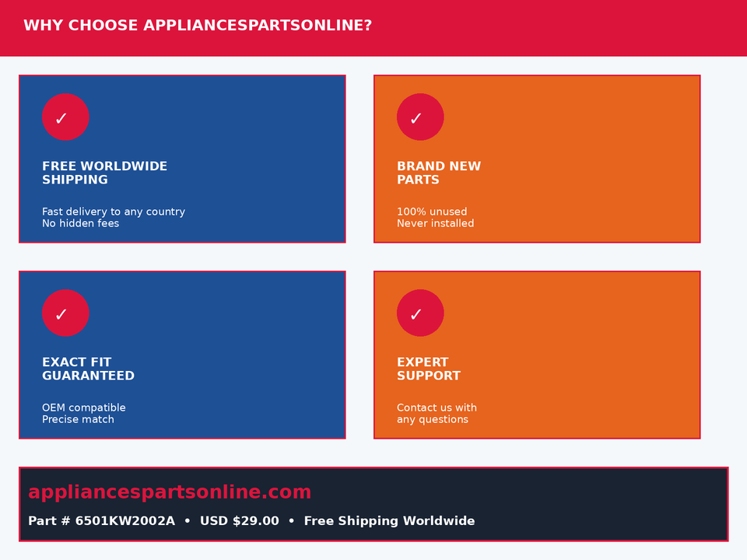The height and width of the screenshot is (560, 747).
Task: Click the '100% unused' description
Action: click(x=432, y=212)
